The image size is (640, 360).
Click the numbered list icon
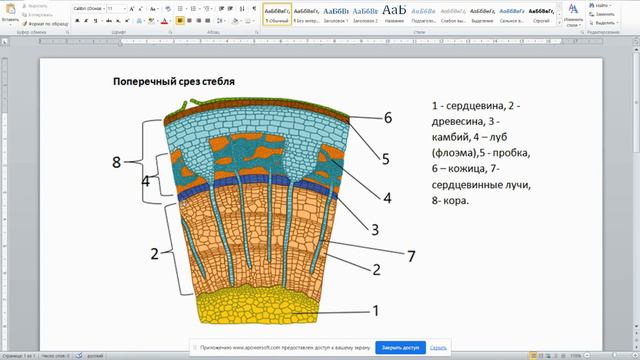(x=193, y=9)
